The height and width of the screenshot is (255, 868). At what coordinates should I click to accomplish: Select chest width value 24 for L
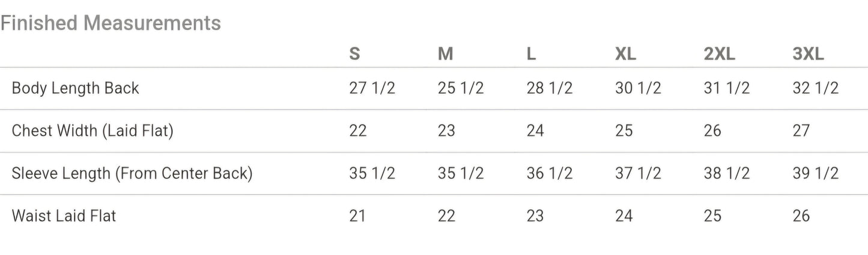click(x=535, y=131)
